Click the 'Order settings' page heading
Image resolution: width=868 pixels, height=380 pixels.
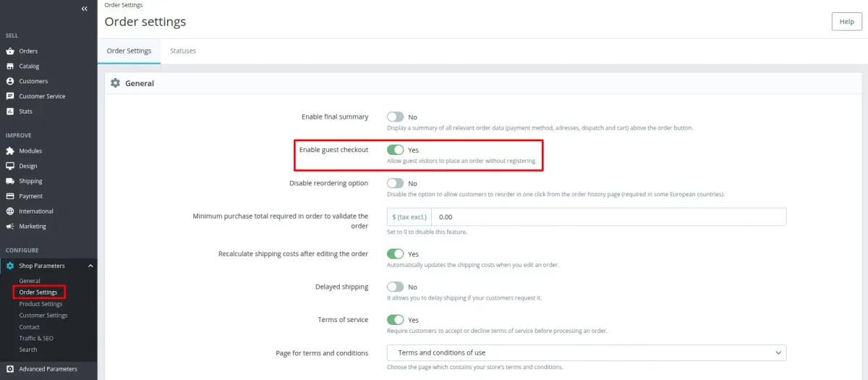click(145, 22)
